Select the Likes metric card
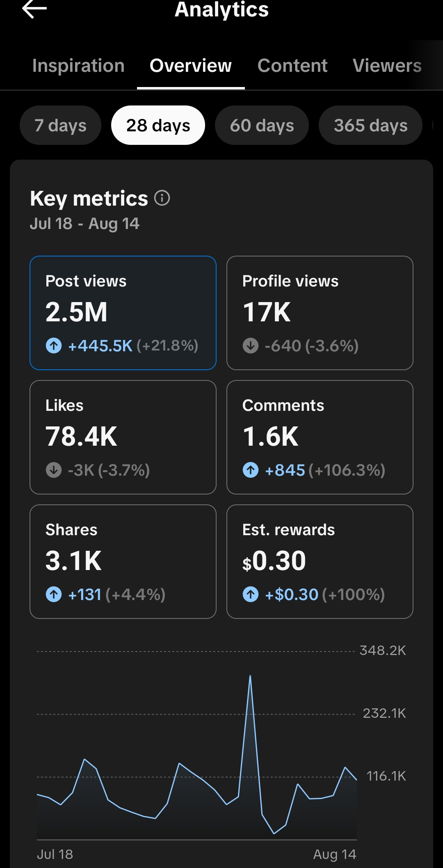Image resolution: width=443 pixels, height=868 pixels. (123, 437)
